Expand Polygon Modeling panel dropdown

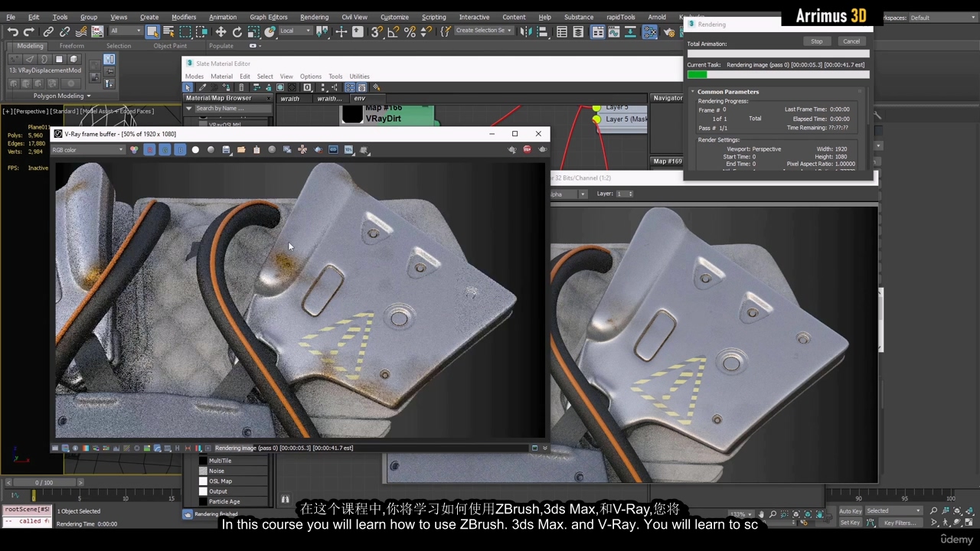point(62,96)
